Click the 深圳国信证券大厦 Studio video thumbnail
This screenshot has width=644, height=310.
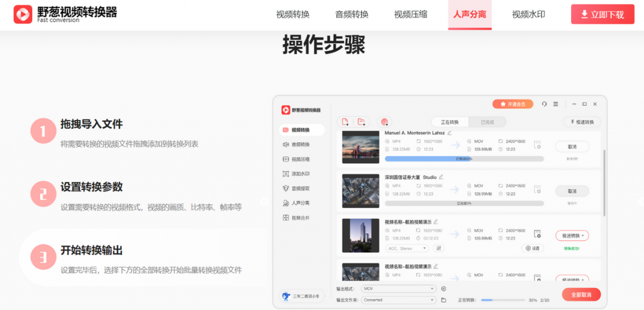tap(360, 191)
